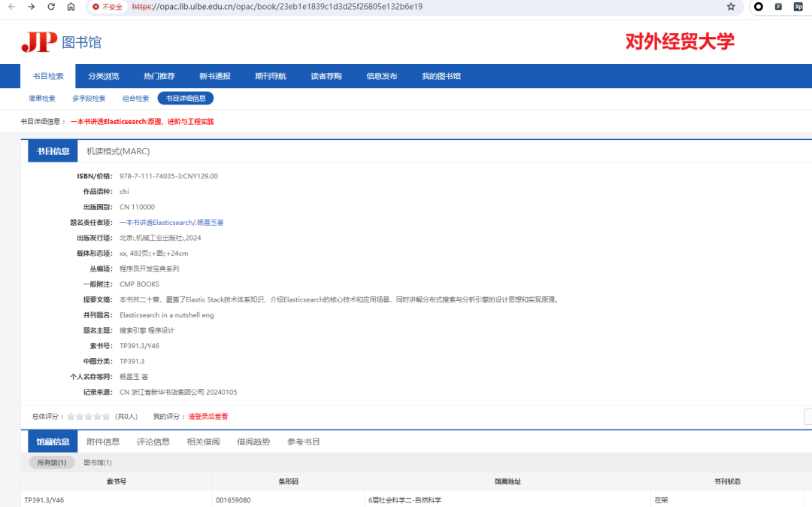Open the round black extension icon
Image resolution: width=812 pixels, height=507 pixels.
759,7
